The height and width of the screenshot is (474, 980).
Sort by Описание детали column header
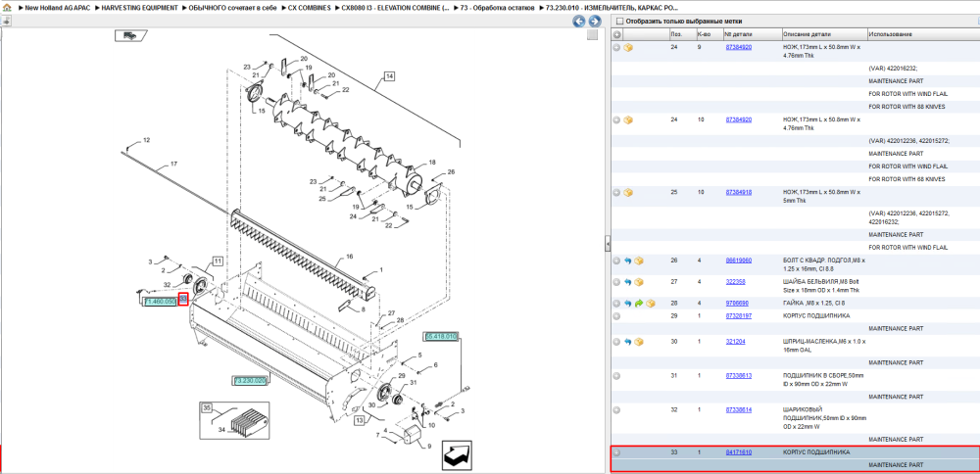(x=824, y=33)
